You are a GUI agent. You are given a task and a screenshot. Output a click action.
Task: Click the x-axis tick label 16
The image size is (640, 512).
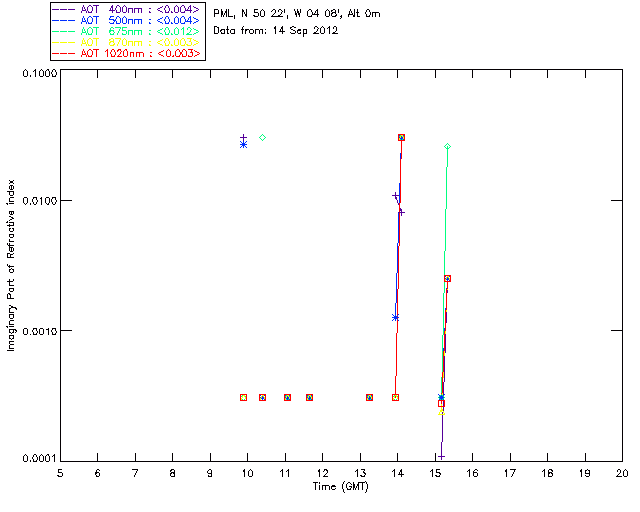pyautogui.click(x=473, y=473)
